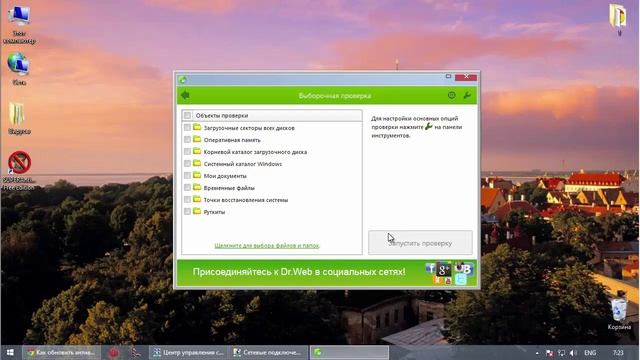Switch to Chrome tab Как обновить антив... in taskbar
Image resolution: width=640 pixels, height=360 pixels.
61,353
